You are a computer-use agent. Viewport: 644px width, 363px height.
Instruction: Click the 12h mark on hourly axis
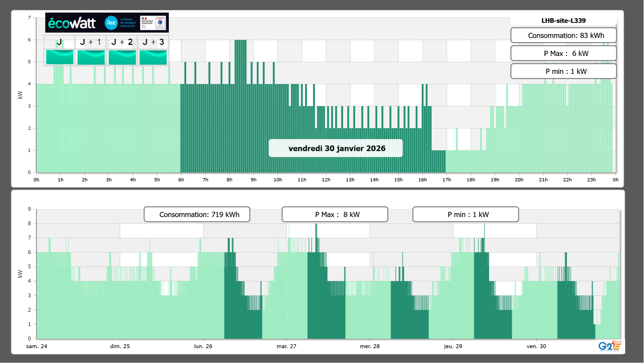coord(326,180)
